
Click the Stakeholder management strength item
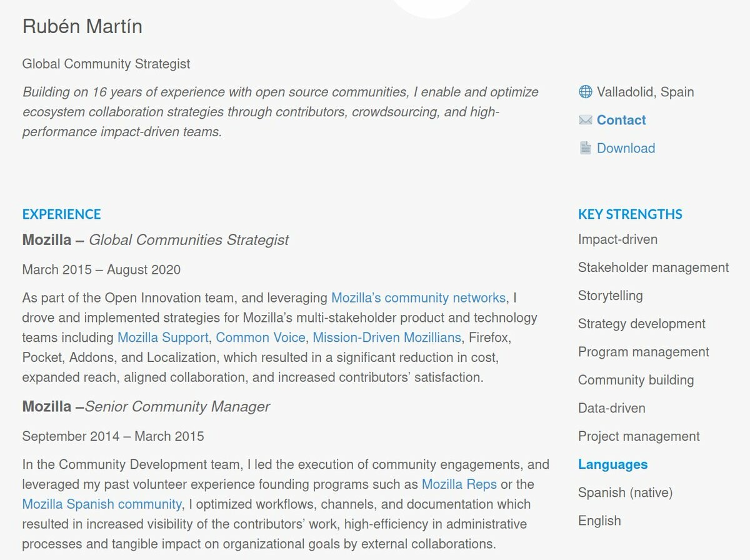click(653, 267)
